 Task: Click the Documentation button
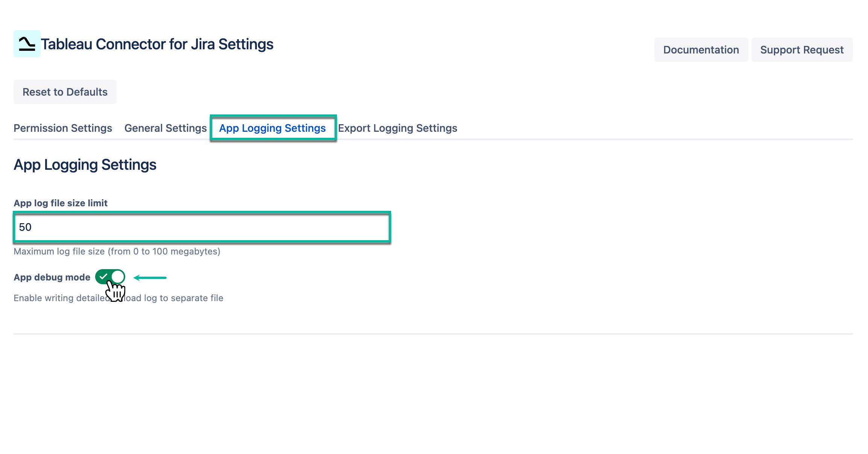(x=701, y=49)
